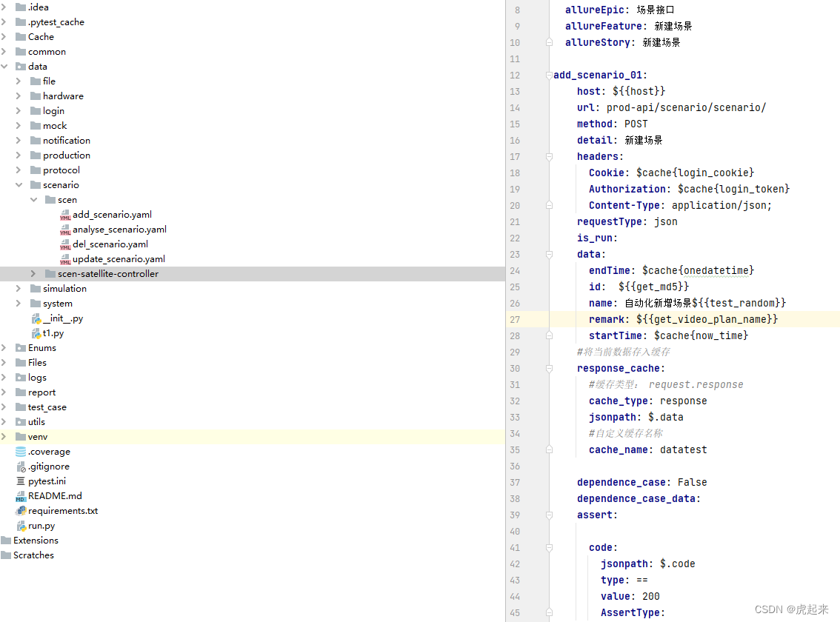
Task: Fold the assert block at line 39
Action: tap(549, 515)
